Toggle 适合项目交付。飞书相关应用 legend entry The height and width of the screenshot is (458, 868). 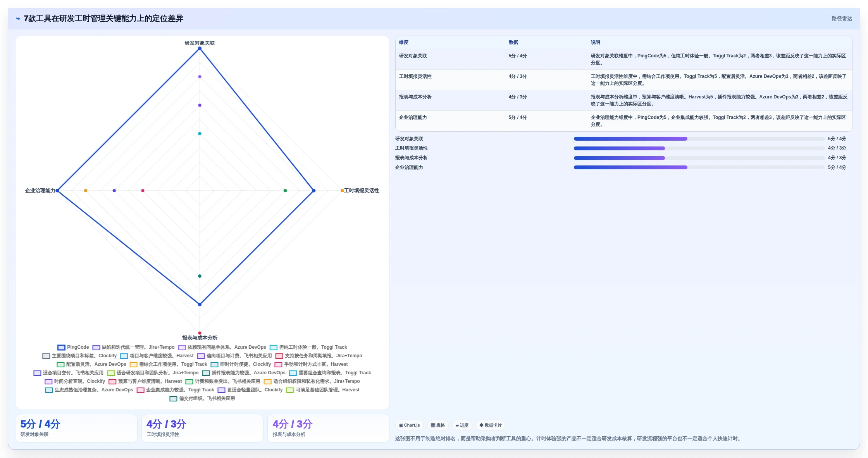[69, 373]
